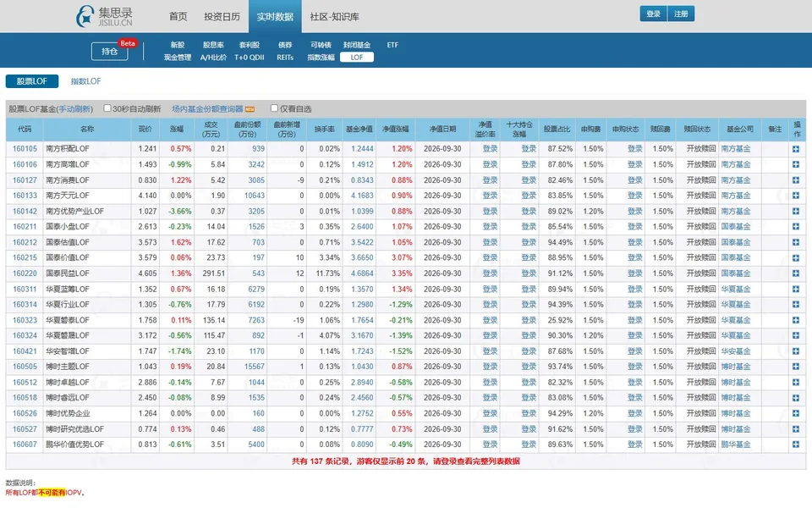
Task: Add 160220 国泰民益LOF via plus icon
Action: click(x=796, y=273)
